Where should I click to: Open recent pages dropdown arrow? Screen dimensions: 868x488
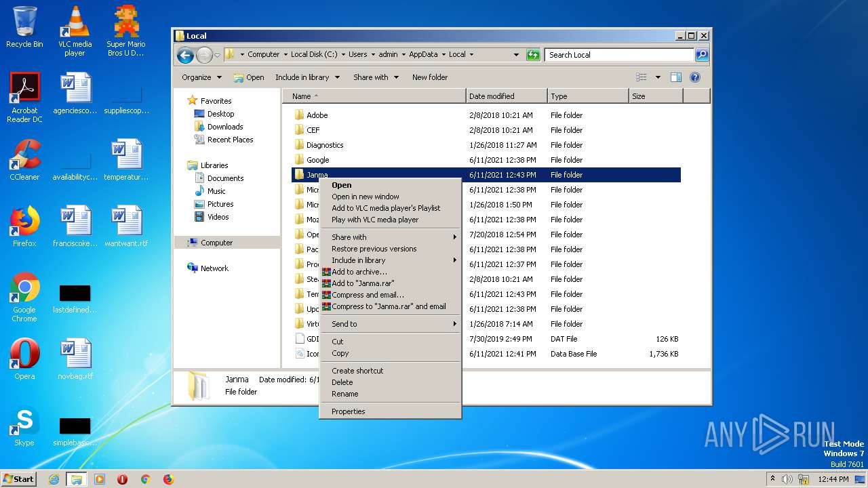(x=217, y=55)
